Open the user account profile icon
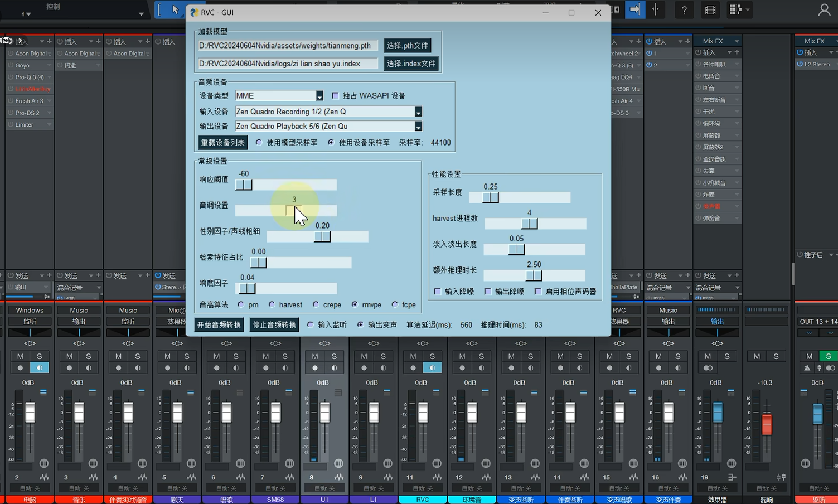This screenshot has height=504, width=838. point(824,10)
